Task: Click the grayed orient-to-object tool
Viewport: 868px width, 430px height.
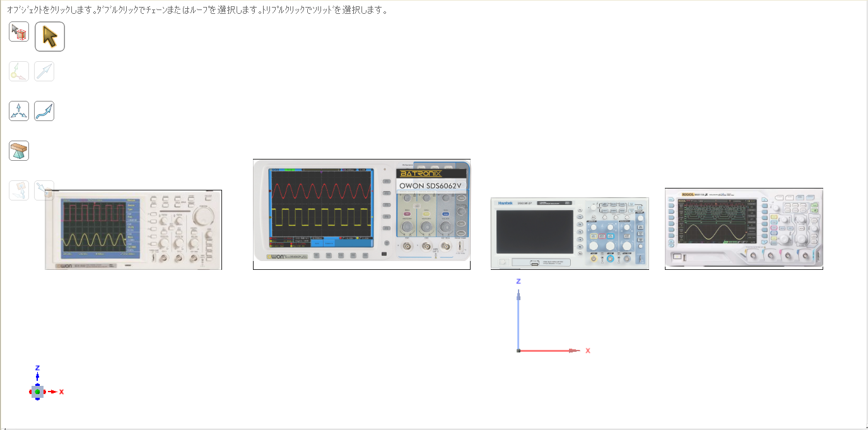Action: tap(19, 190)
